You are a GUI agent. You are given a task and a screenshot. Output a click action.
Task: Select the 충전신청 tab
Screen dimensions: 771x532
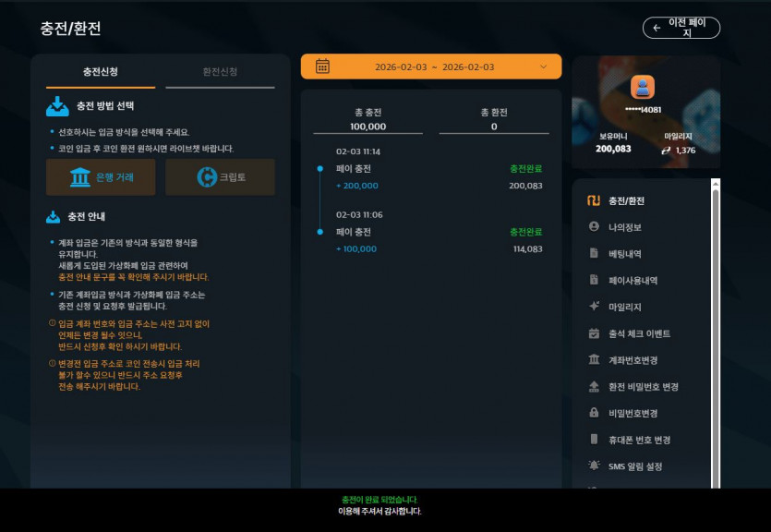(x=101, y=72)
